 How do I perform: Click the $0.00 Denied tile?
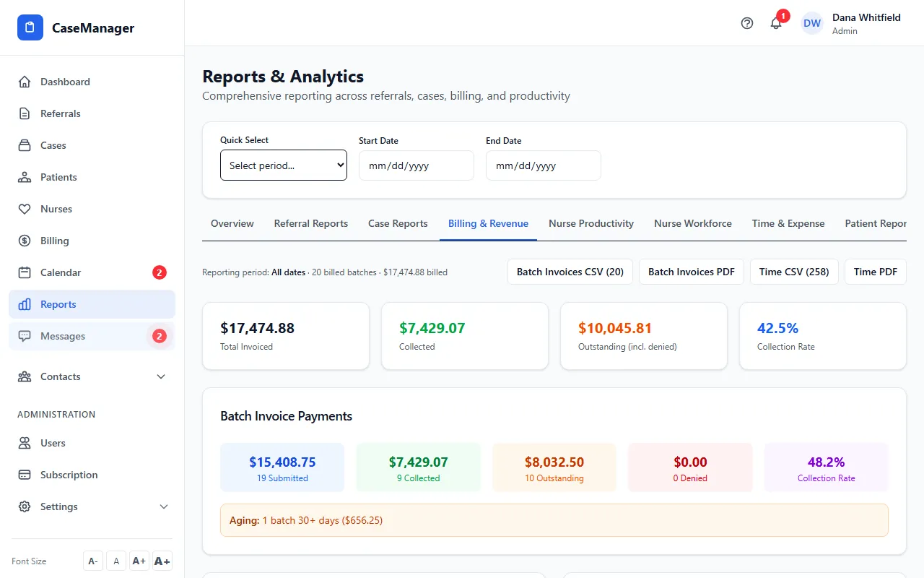[690, 467]
